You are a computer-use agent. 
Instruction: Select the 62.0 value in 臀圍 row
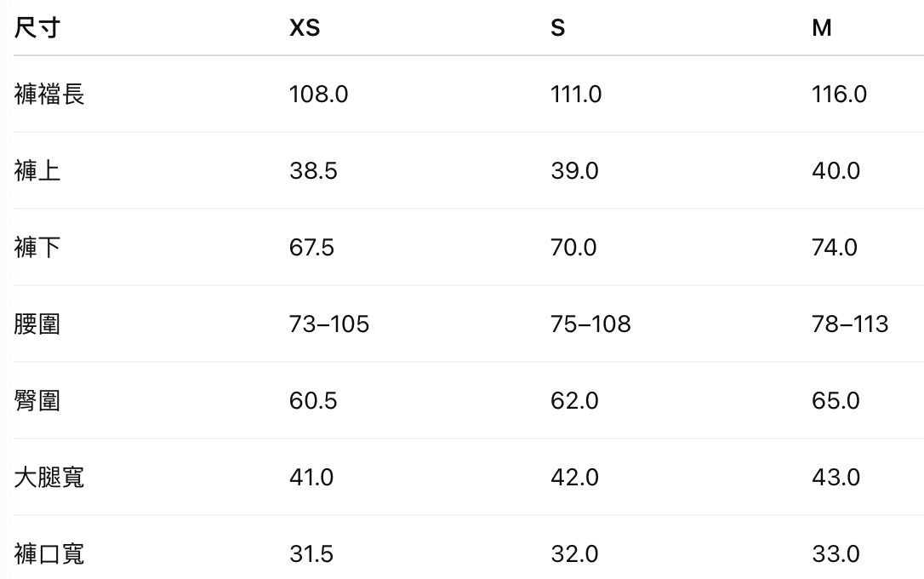tap(574, 401)
